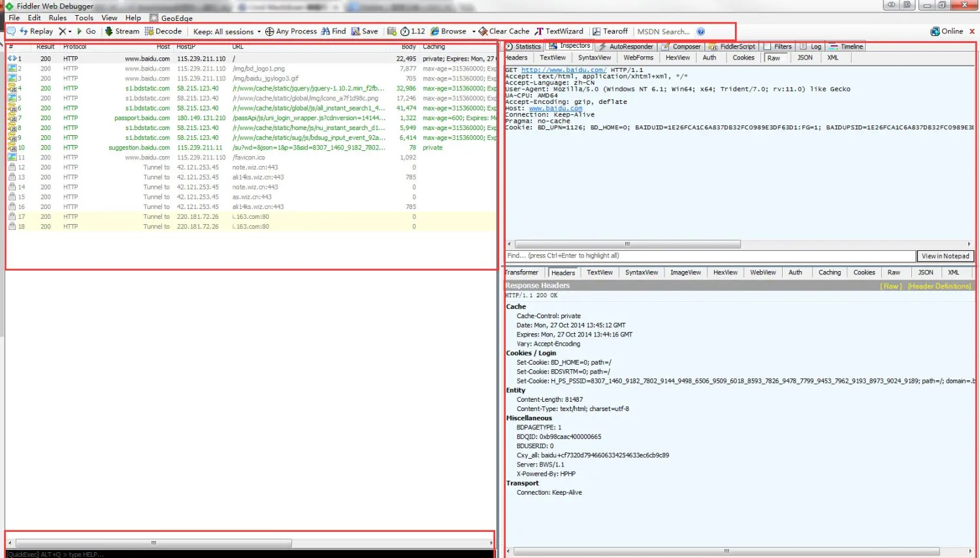The image size is (980, 558).
Task: Toggle Stream mode
Action: coord(122,31)
